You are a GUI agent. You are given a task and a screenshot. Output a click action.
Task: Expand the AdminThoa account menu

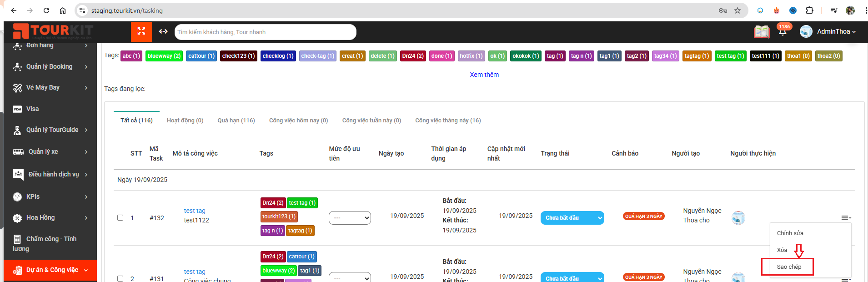836,31
